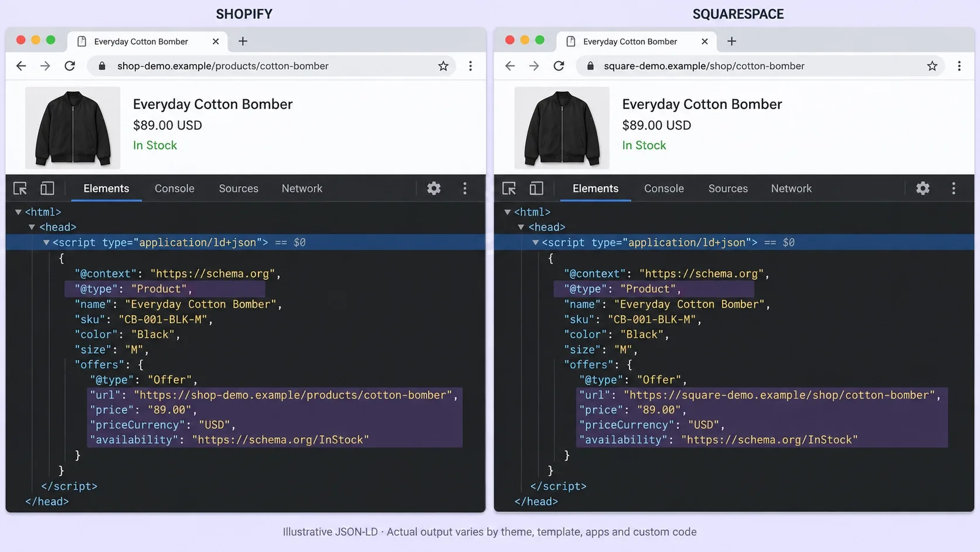Click the In Stock label on the Squarespace page

click(x=644, y=145)
